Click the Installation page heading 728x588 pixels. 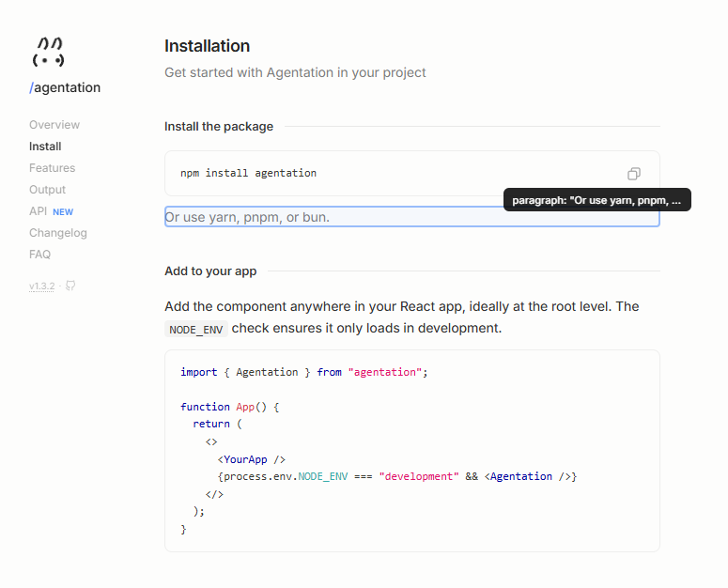pos(207,46)
